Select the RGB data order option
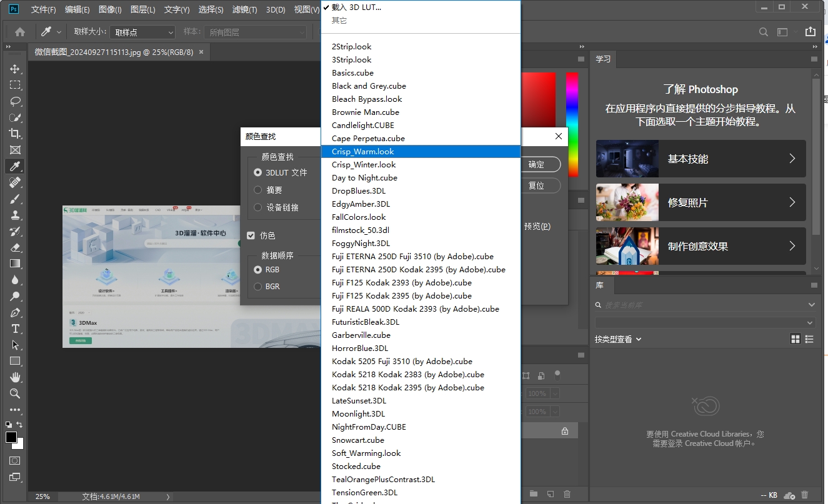The width and height of the screenshot is (828, 504). point(258,270)
